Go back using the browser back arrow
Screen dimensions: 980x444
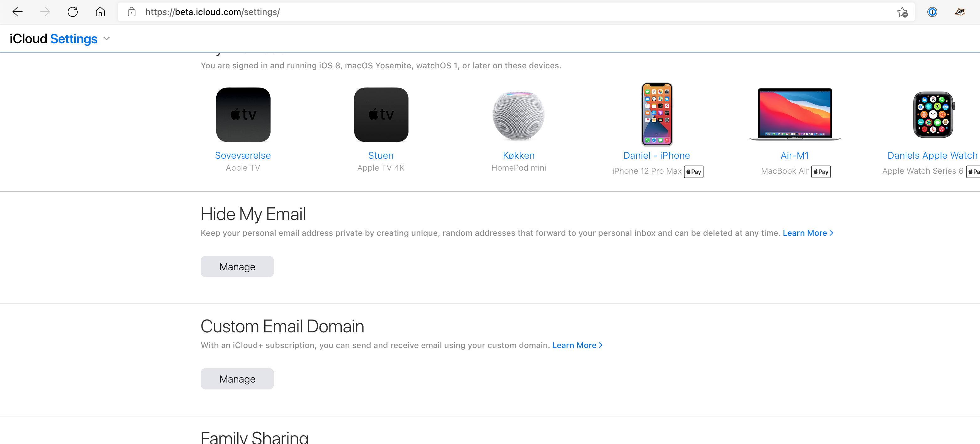tap(18, 12)
